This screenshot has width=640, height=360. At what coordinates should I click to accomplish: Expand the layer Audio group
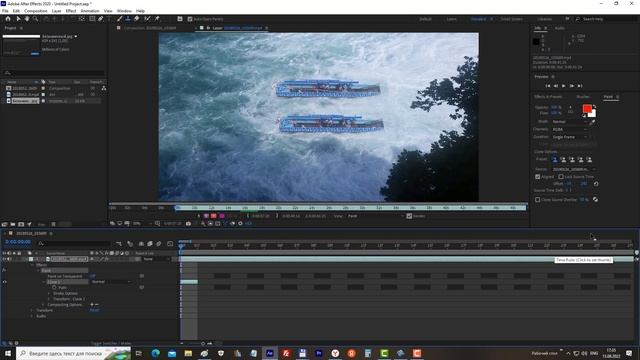coord(32,316)
